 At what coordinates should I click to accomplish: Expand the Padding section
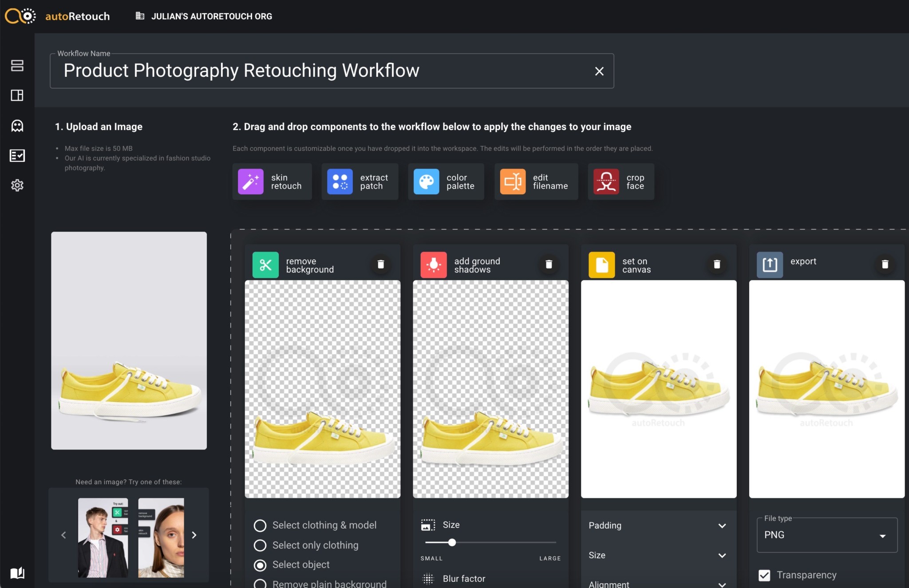[x=659, y=525]
